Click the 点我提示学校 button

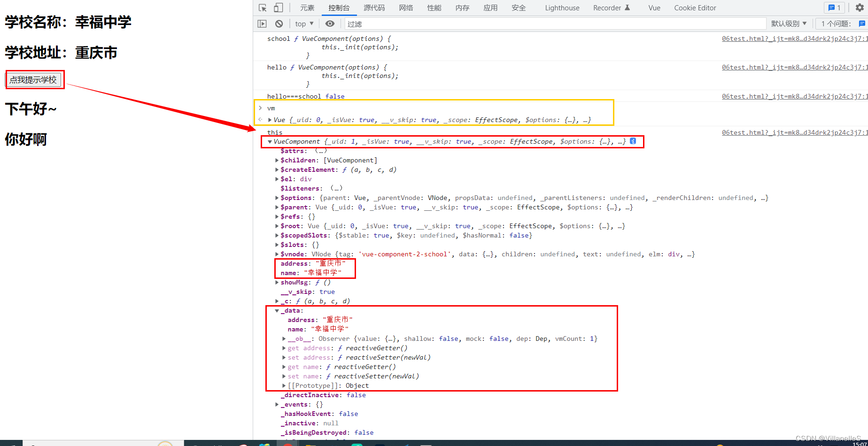click(33, 80)
